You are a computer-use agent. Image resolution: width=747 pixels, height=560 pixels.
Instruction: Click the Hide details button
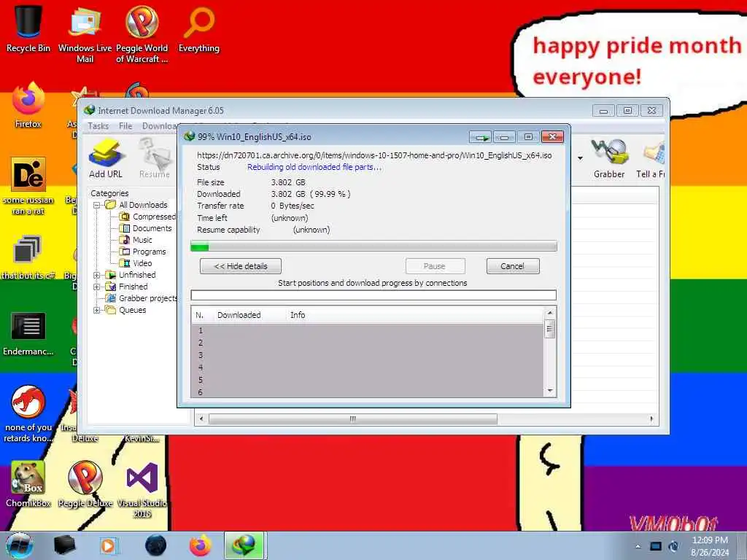[x=241, y=266]
